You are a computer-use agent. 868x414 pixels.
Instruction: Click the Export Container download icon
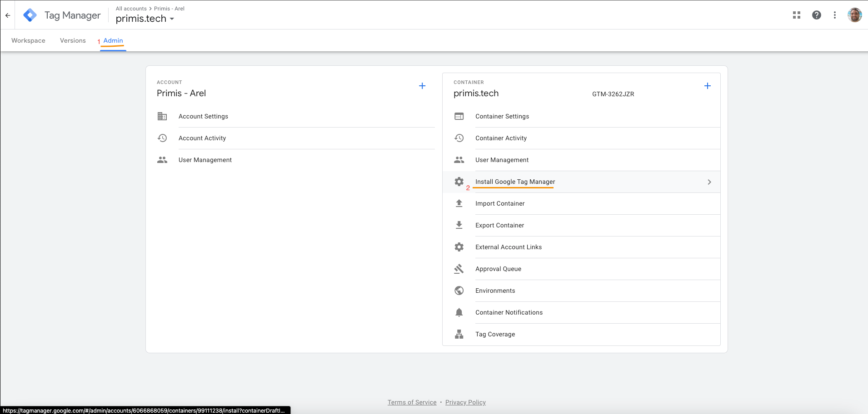pos(459,225)
